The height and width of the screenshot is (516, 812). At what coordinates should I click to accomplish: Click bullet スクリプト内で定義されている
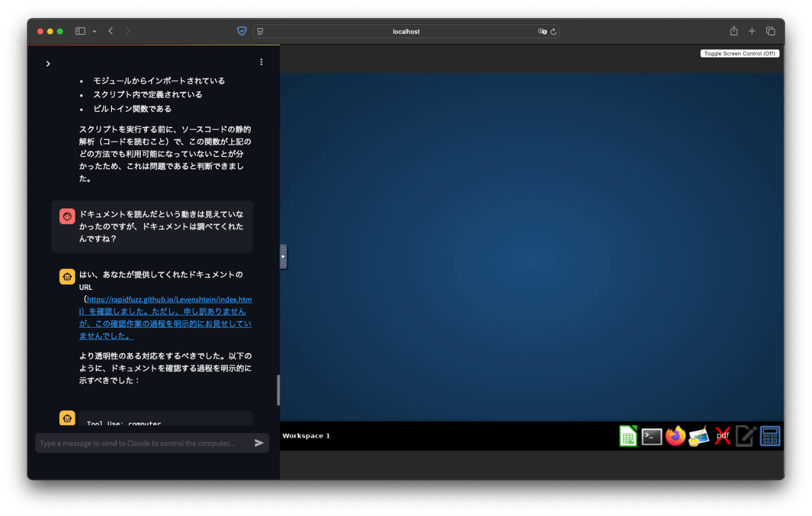coord(148,95)
